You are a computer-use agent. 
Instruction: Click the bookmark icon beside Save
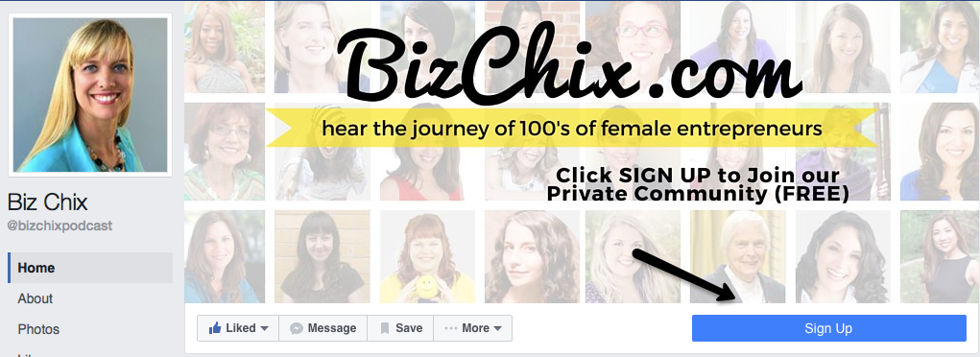coord(385,329)
